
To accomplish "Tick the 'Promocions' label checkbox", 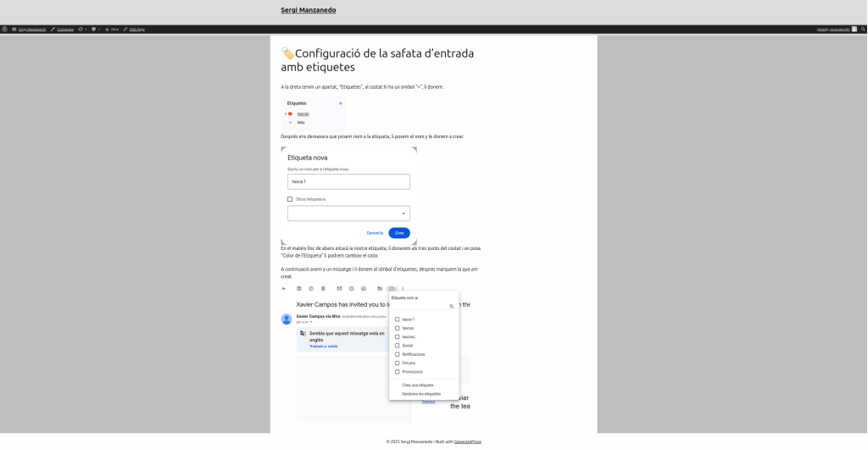I will (397, 372).
